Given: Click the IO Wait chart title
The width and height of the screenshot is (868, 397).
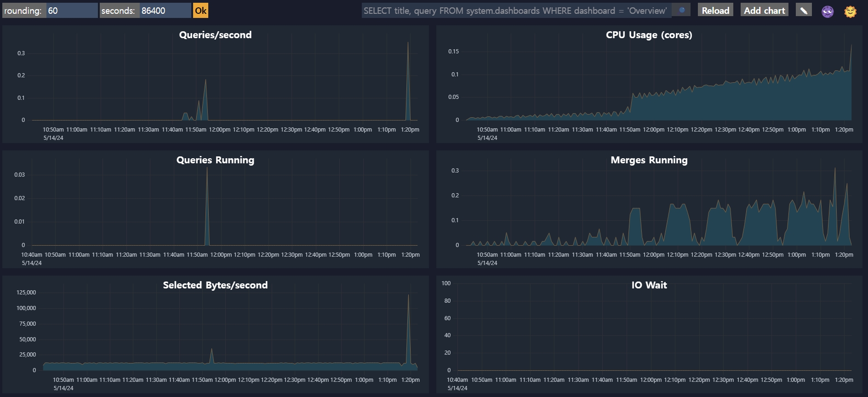Looking at the screenshot, I should click(649, 285).
